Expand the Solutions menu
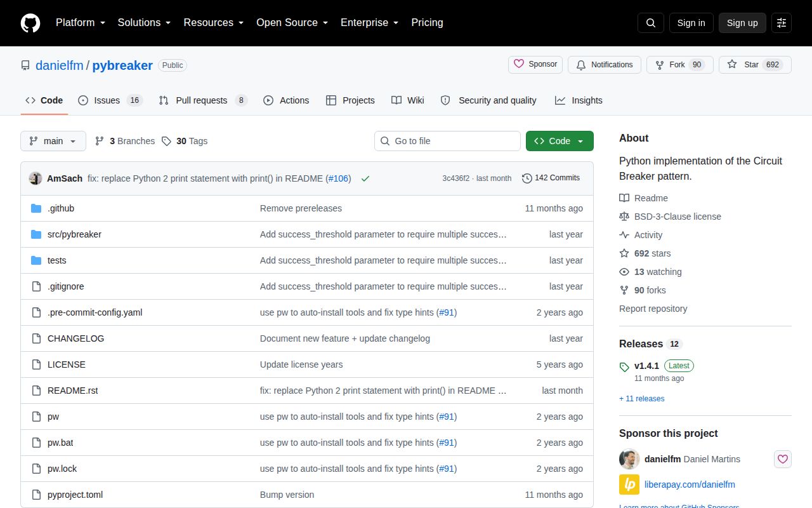 (144, 23)
